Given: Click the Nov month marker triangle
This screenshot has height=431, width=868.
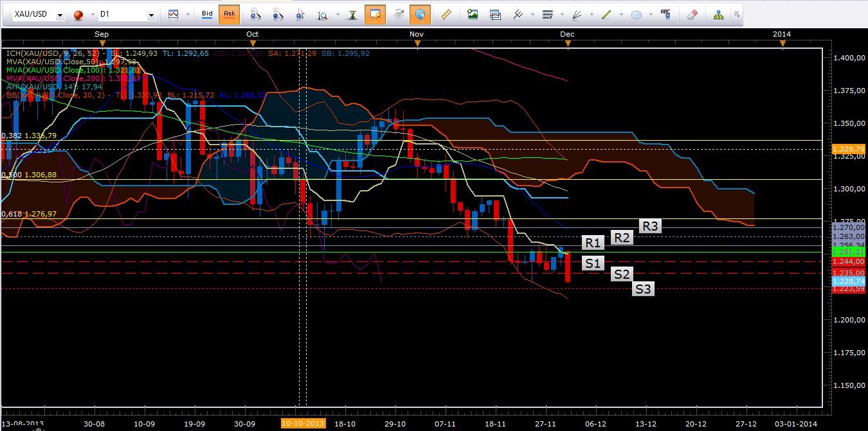Looking at the screenshot, I should point(417,44).
